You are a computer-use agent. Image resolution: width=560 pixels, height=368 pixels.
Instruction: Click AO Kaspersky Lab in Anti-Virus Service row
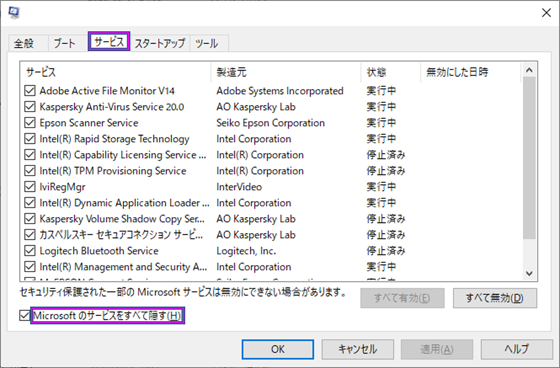(x=256, y=107)
